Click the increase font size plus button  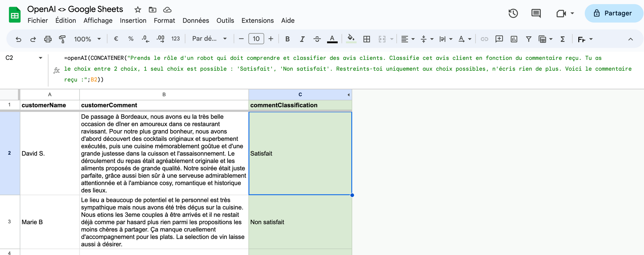(271, 39)
